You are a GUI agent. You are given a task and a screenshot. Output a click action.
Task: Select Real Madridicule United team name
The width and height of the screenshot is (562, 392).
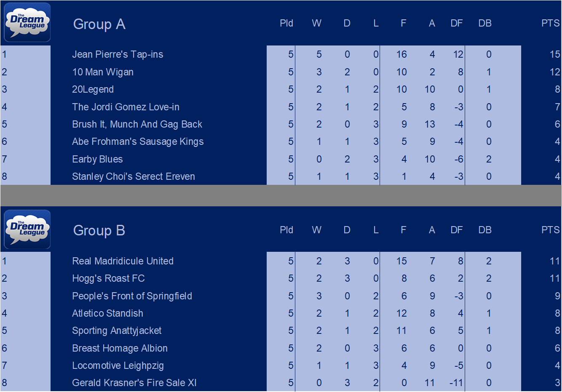(123, 261)
